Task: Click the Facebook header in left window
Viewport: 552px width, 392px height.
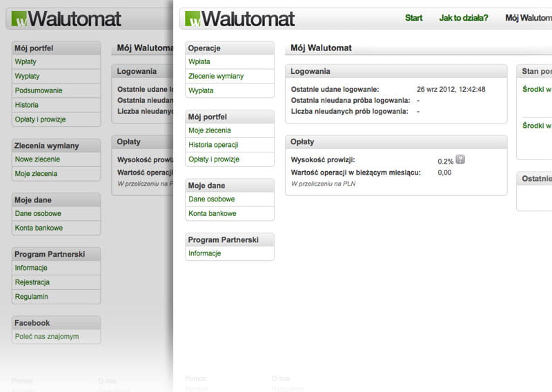Action: (56, 323)
